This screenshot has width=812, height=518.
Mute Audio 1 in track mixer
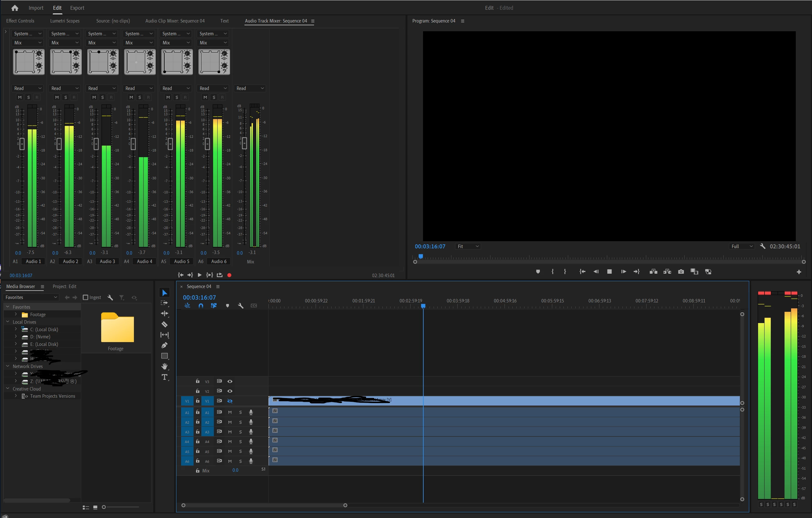(20, 97)
